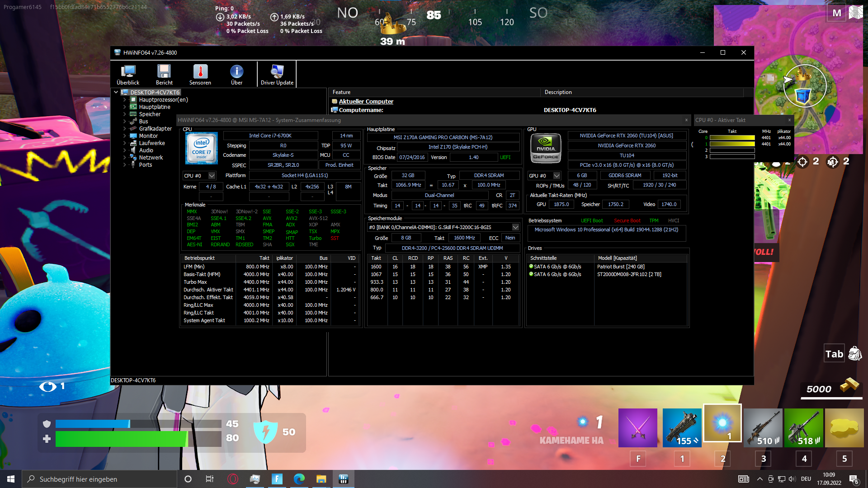Open the memory module BANK 0 dropdown
The image size is (868, 488).
[x=515, y=227]
